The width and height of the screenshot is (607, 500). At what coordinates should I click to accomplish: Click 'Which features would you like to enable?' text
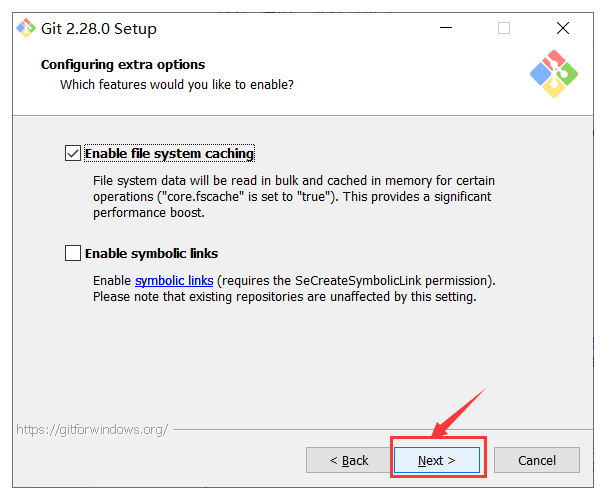coord(177,84)
